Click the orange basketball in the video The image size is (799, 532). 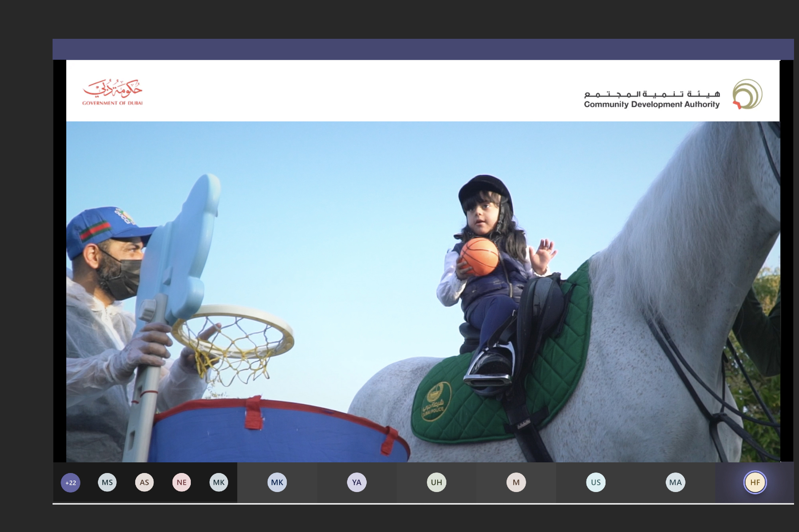[480, 256]
